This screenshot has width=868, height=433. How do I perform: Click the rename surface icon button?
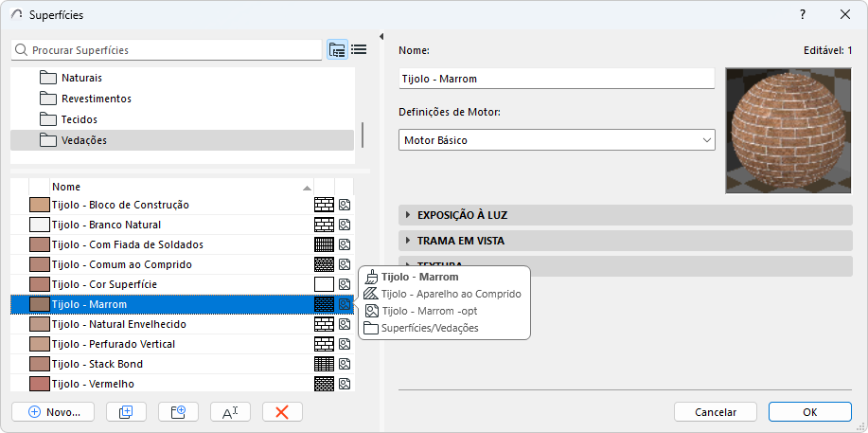[230, 412]
